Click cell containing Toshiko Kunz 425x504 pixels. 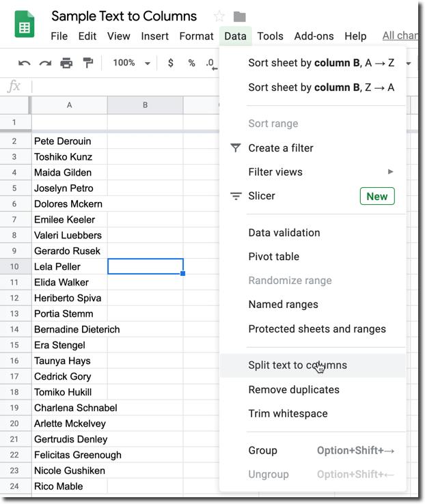[70, 157]
